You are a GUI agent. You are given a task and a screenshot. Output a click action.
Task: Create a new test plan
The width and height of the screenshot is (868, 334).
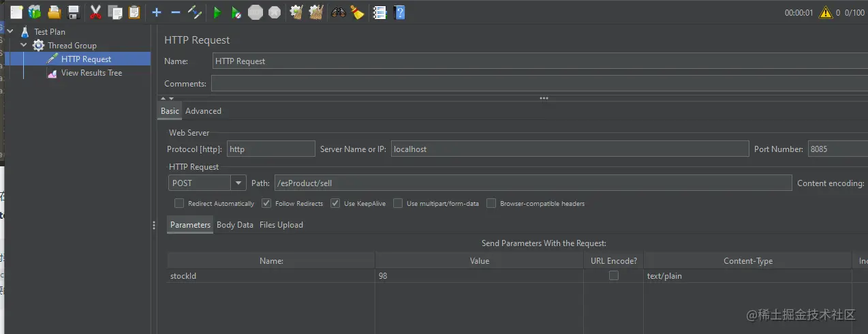[x=16, y=12]
